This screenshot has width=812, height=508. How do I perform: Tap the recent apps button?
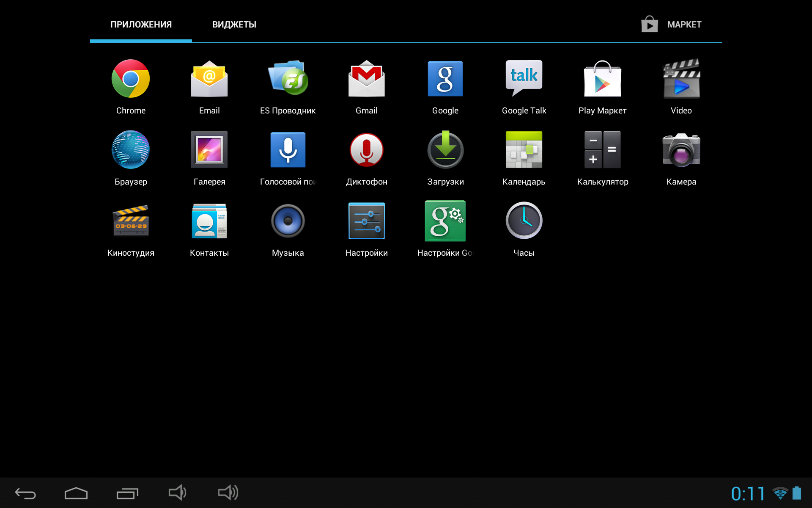pos(127,493)
